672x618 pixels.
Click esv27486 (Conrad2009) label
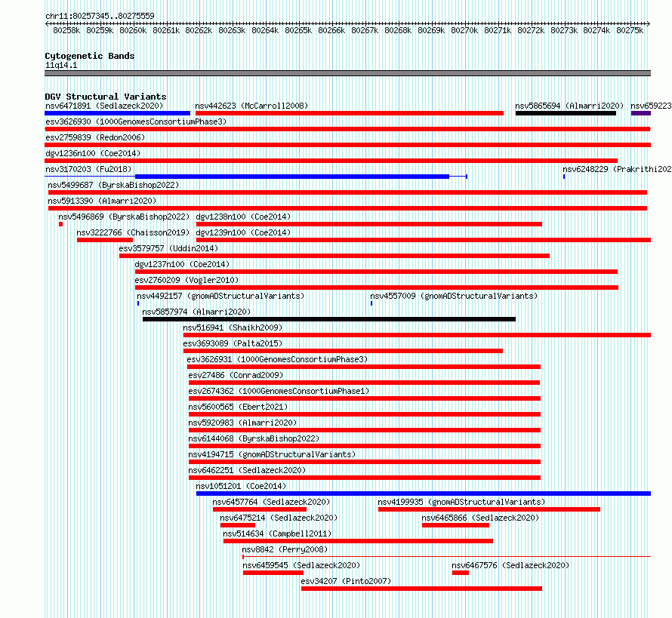coord(236,375)
